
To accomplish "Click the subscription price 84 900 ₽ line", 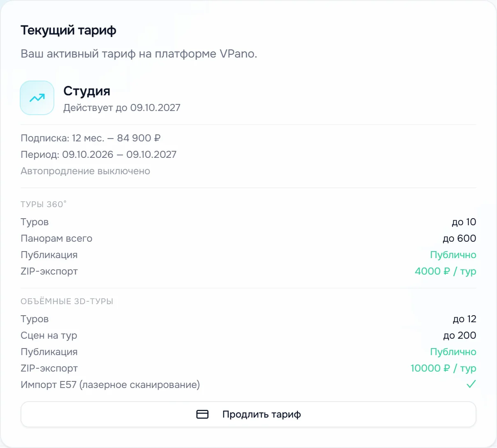I will coord(91,138).
